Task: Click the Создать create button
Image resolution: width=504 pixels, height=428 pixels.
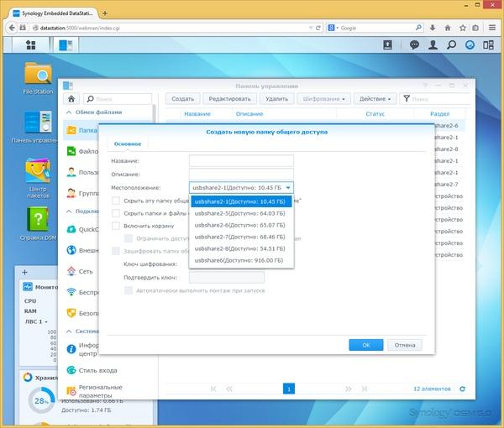Action: coord(182,99)
